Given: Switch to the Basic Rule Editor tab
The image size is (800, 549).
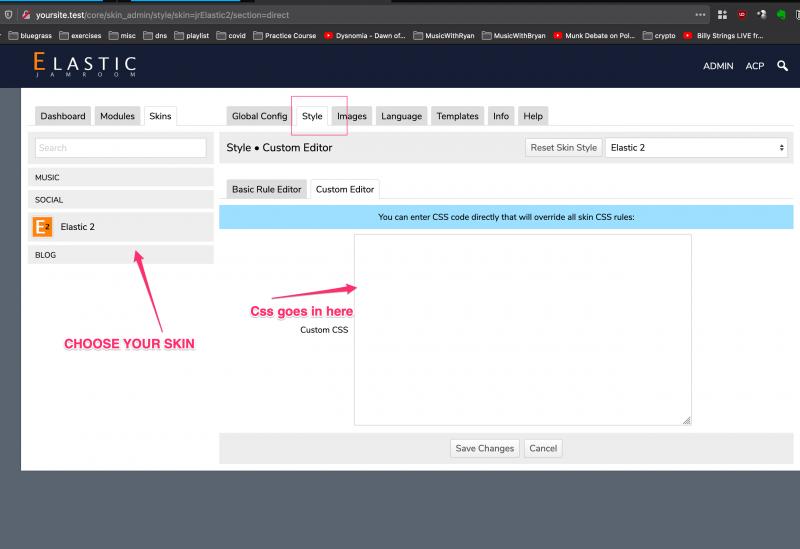Looking at the screenshot, I should tap(266, 189).
